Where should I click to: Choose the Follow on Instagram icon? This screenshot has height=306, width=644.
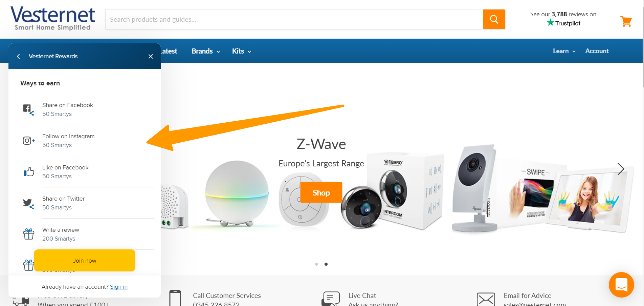click(28, 141)
